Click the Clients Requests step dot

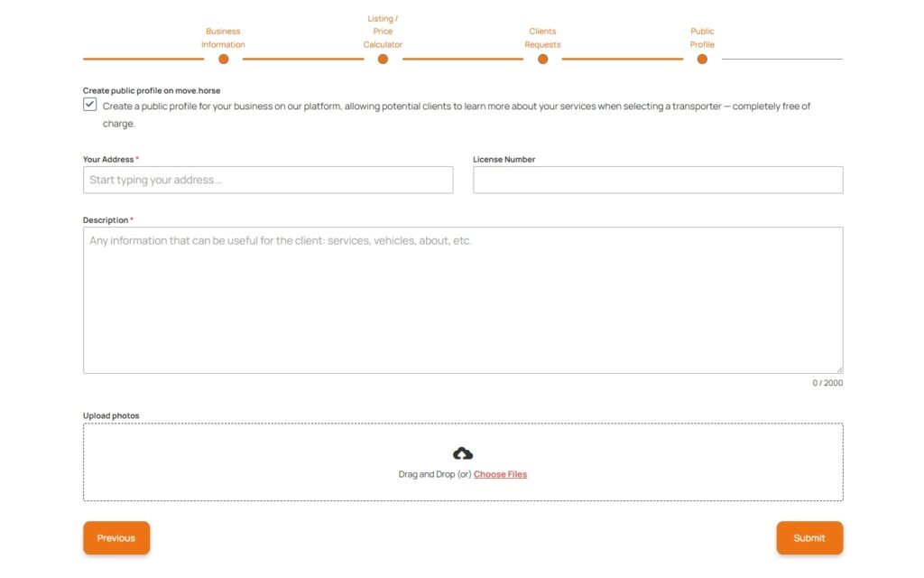(542, 60)
